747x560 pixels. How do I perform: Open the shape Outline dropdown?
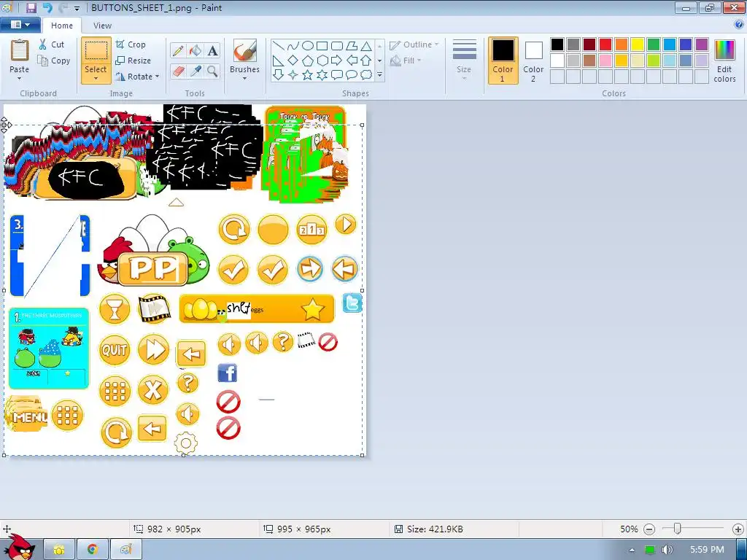[x=414, y=44]
